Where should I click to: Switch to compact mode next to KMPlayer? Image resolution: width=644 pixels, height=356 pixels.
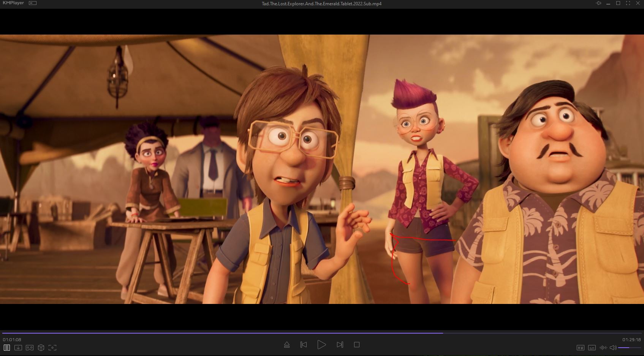pyautogui.click(x=33, y=3)
